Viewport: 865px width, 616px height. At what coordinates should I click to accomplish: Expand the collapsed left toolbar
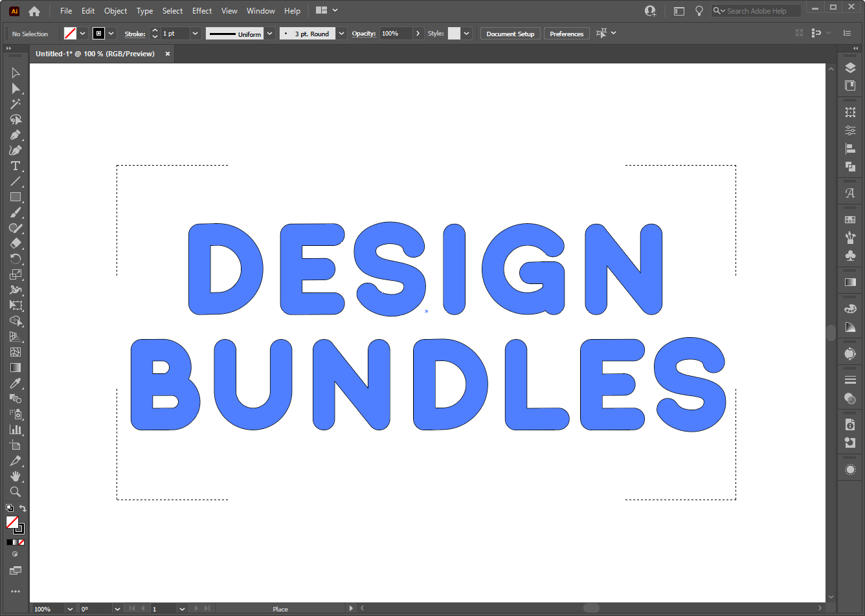(9, 49)
